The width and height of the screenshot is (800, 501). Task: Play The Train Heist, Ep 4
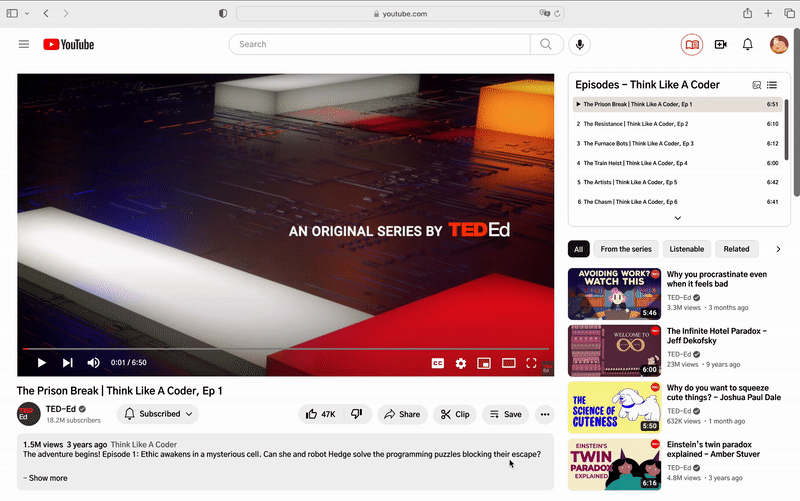(678, 163)
